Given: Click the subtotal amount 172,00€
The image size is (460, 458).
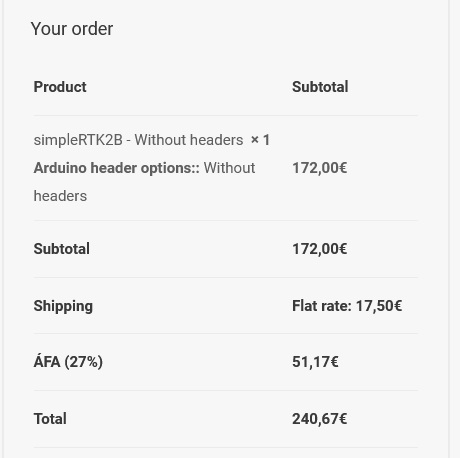Looking at the screenshot, I should [x=320, y=249].
